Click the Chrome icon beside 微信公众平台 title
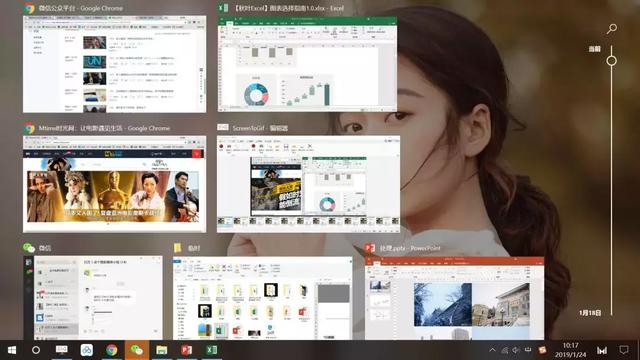Screen dimensions: 640x360 coord(29,8)
